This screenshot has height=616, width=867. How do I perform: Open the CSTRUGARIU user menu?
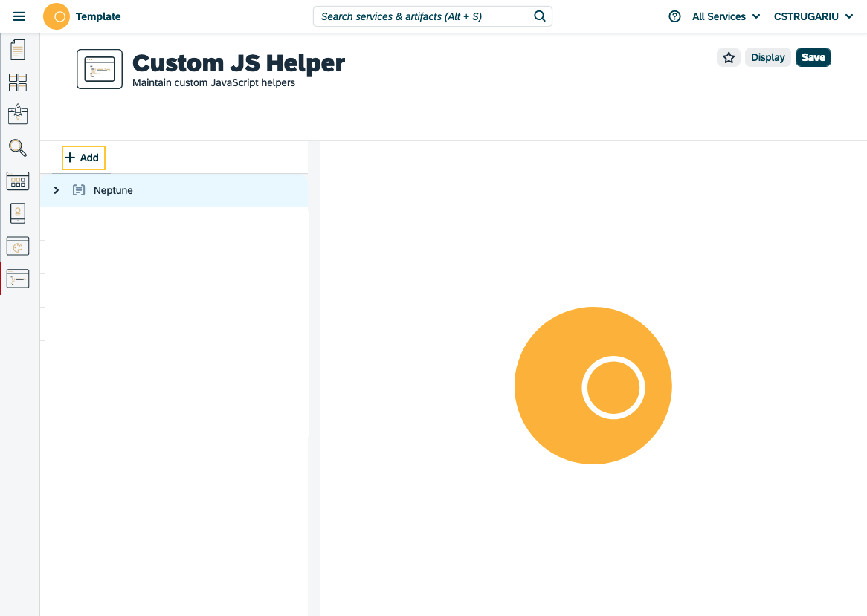click(813, 16)
